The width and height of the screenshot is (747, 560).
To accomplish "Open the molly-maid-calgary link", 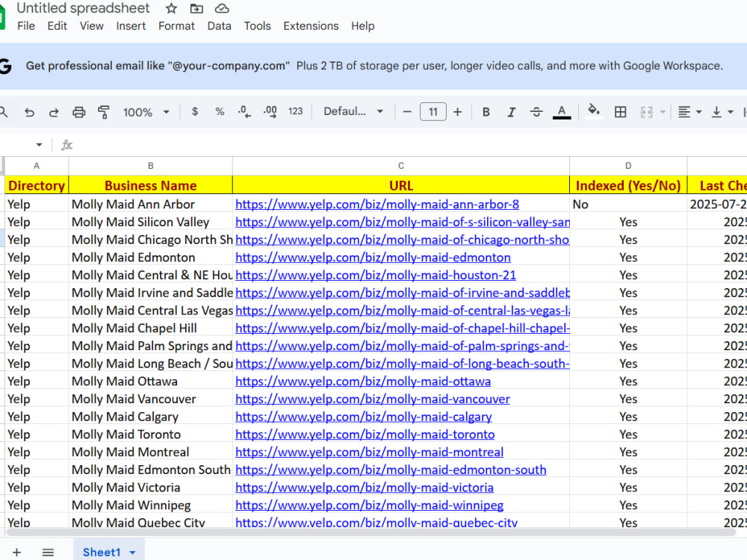I will (x=364, y=417).
